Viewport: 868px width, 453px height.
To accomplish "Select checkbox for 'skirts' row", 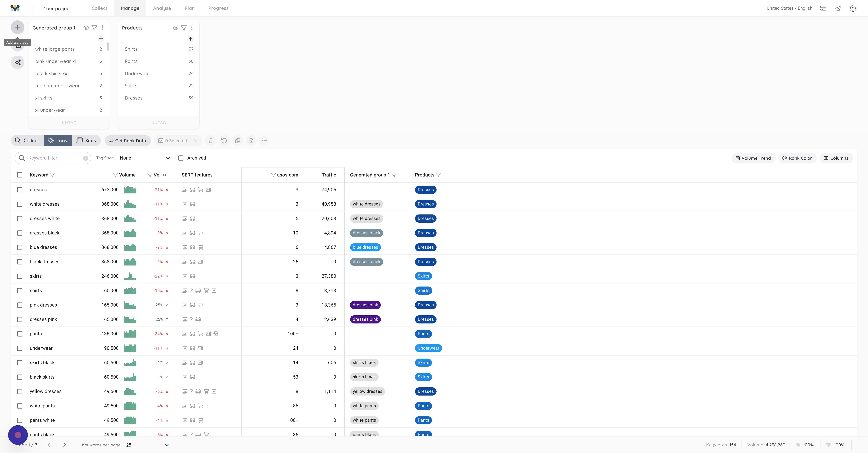I will tap(19, 276).
